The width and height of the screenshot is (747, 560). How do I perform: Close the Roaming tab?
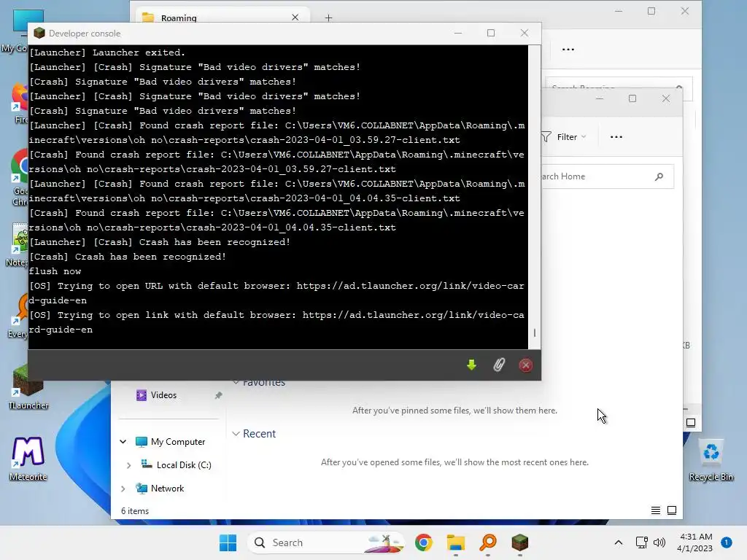coord(295,17)
